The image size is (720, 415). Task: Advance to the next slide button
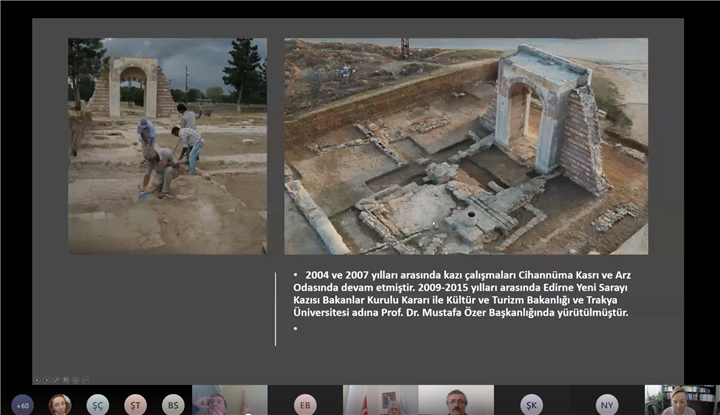pyautogui.click(x=46, y=380)
